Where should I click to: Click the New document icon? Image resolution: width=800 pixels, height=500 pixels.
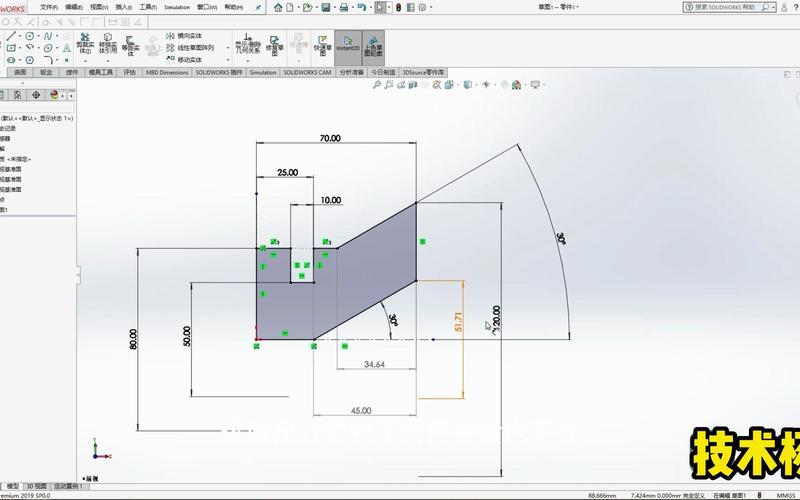289,7
